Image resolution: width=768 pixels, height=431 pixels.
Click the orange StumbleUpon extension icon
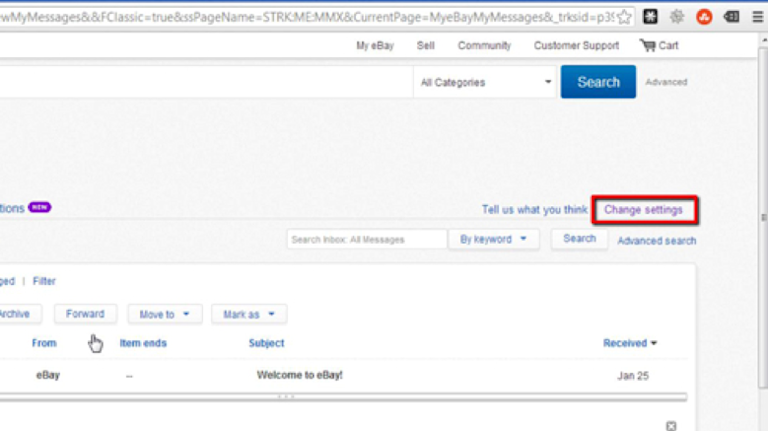coord(704,17)
